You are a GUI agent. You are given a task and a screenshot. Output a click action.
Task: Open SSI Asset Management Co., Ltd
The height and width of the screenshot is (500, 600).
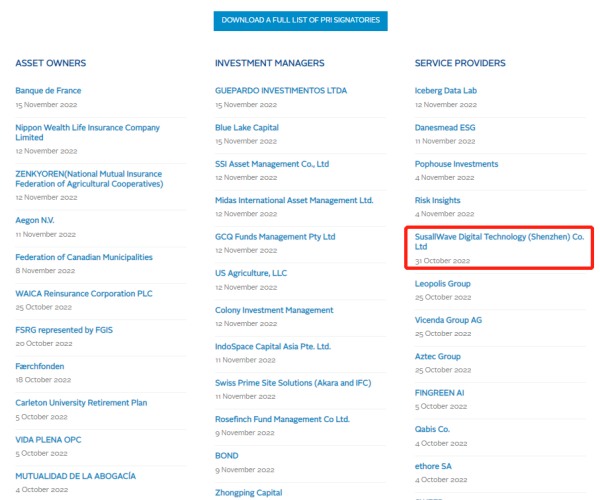click(272, 164)
